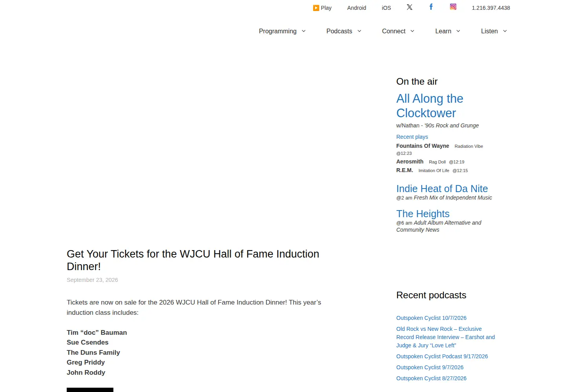Click the name Sue Csendes
The image size is (565, 392).
[x=87, y=342]
